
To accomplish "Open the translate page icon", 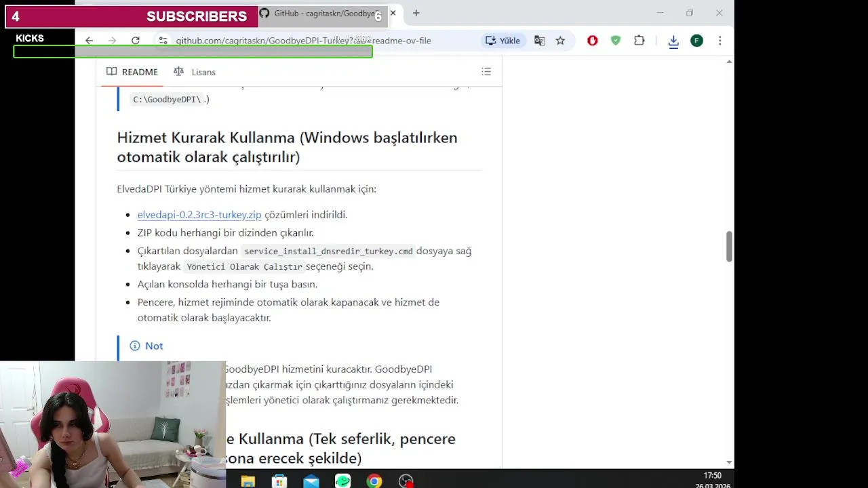I will (540, 41).
